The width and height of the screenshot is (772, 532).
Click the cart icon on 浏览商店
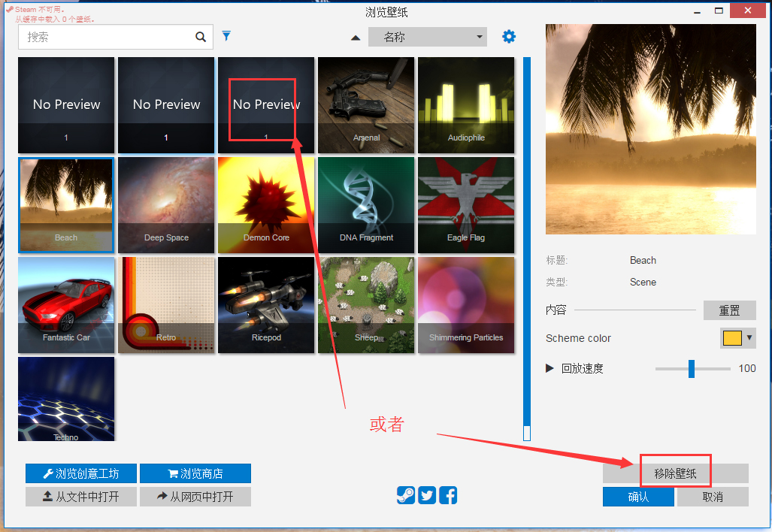173,474
